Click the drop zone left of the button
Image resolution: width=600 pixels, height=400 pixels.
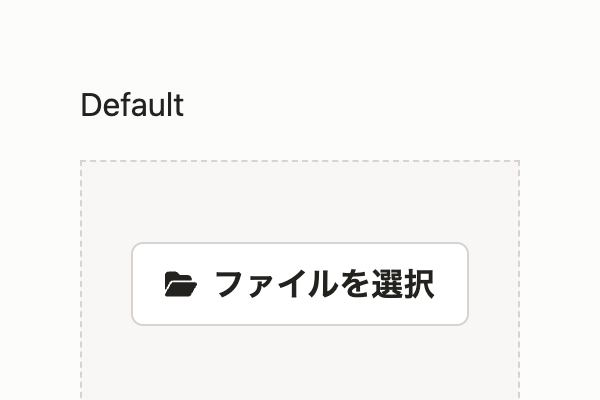click(x=106, y=284)
